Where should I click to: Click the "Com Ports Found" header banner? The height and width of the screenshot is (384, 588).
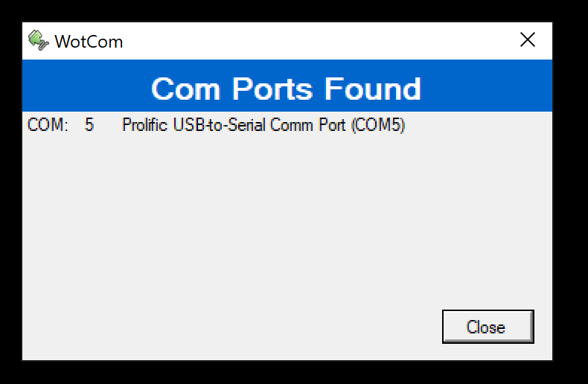pos(287,89)
